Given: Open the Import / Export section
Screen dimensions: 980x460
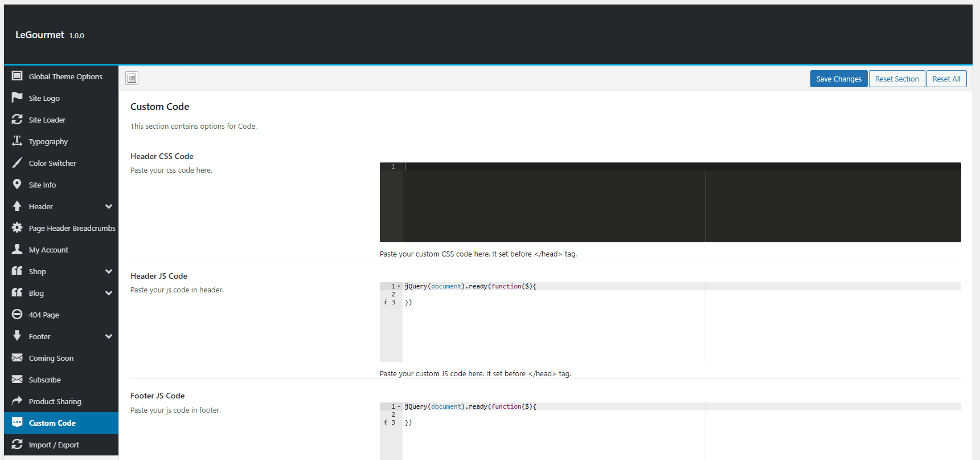Looking at the screenshot, I should (61, 445).
